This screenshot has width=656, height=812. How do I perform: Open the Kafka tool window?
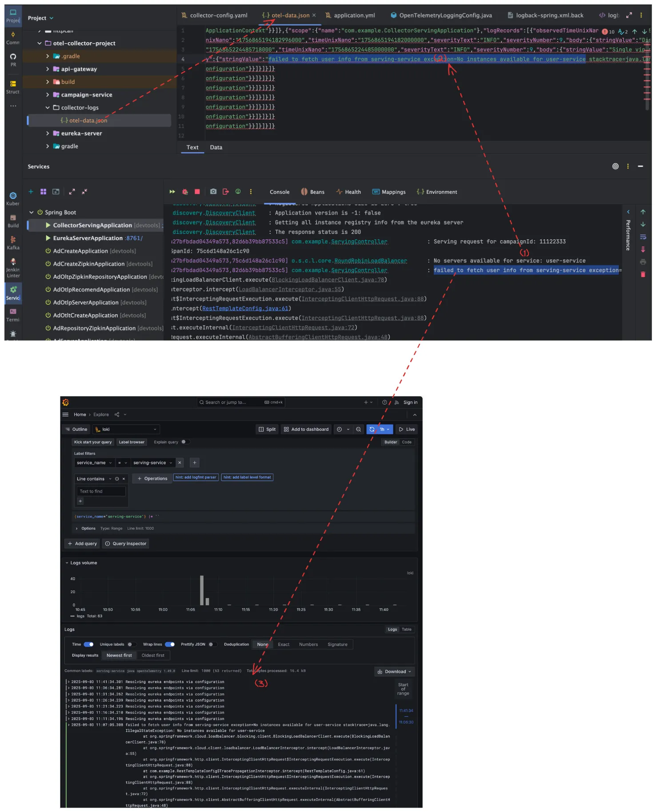coord(13,243)
